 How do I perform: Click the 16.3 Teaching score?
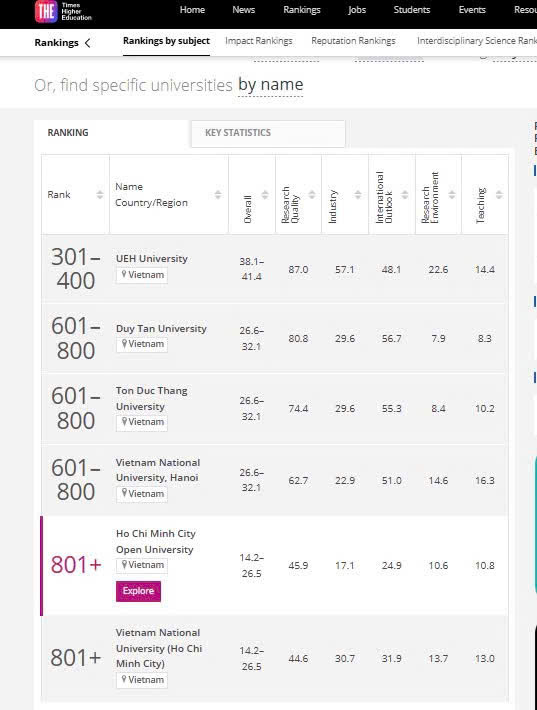coord(485,480)
